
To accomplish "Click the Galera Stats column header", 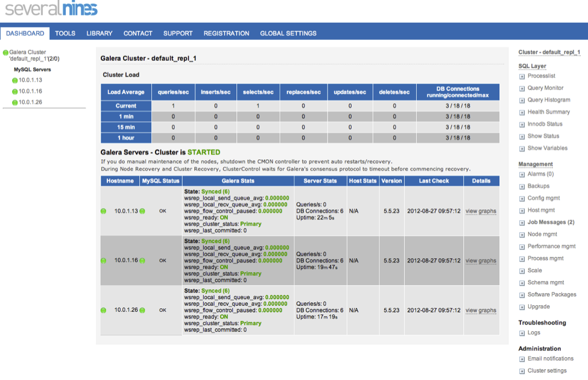I will [238, 181].
